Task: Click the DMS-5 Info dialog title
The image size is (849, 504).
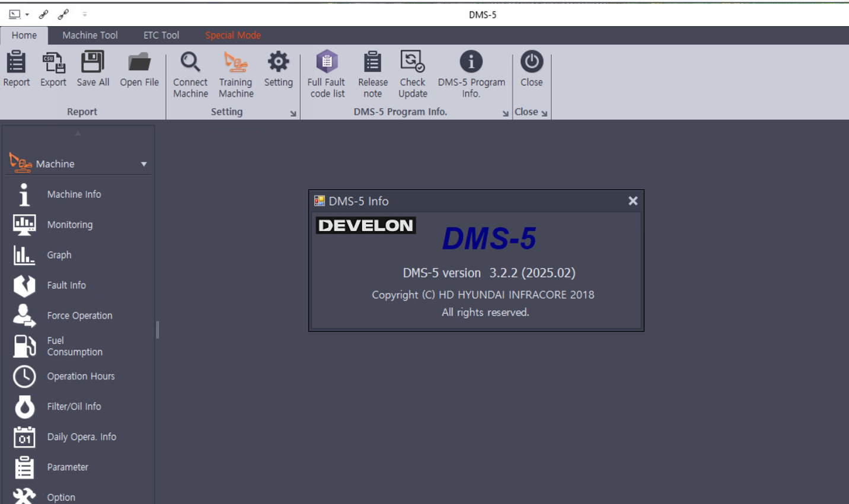Action: click(x=359, y=201)
